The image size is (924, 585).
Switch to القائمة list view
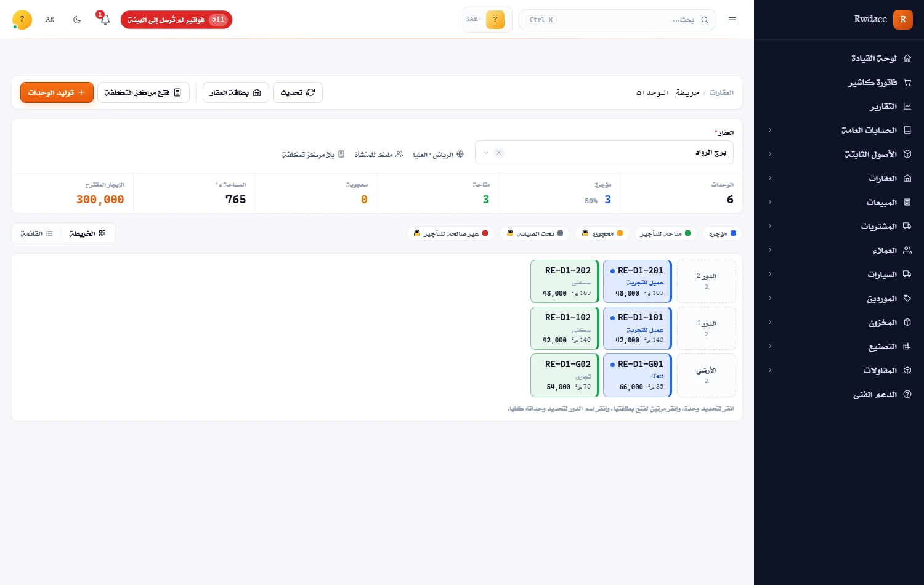click(37, 234)
